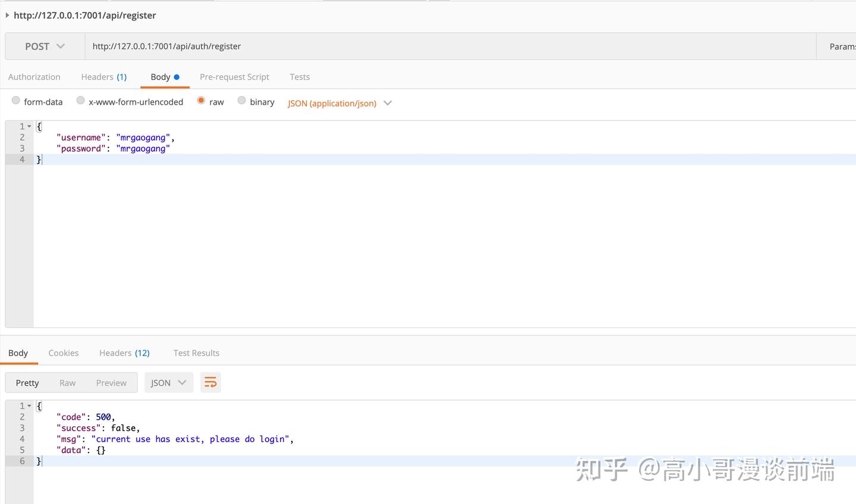Click the response "success": false line

click(x=98, y=428)
